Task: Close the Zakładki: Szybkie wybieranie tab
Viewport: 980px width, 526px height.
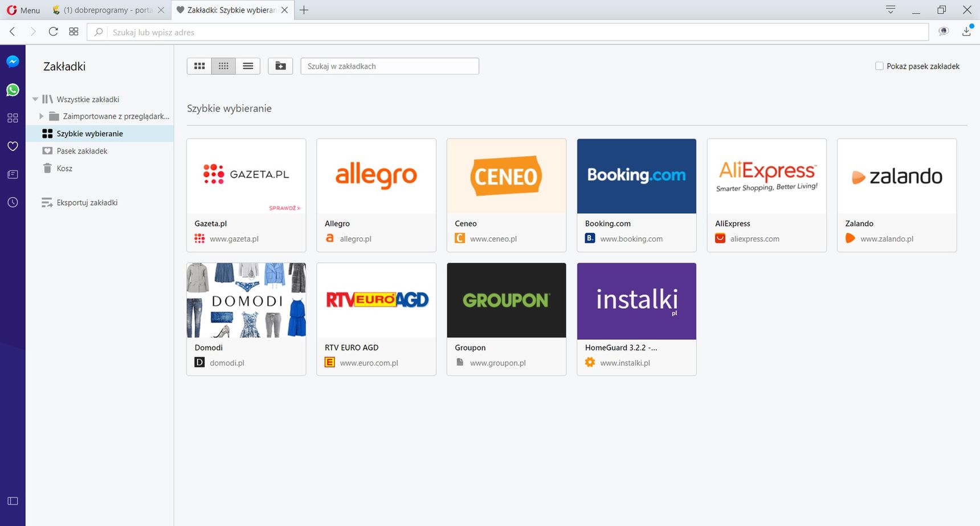Action: [x=284, y=10]
